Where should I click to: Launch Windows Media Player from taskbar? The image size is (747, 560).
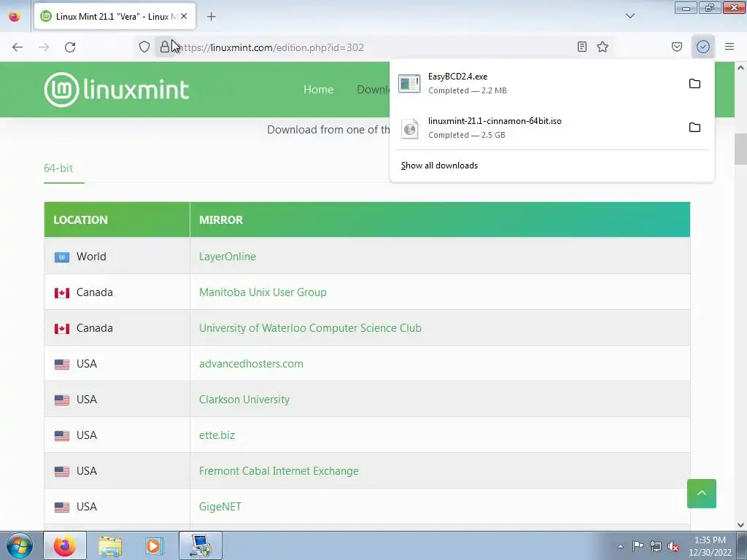point(155,545)
